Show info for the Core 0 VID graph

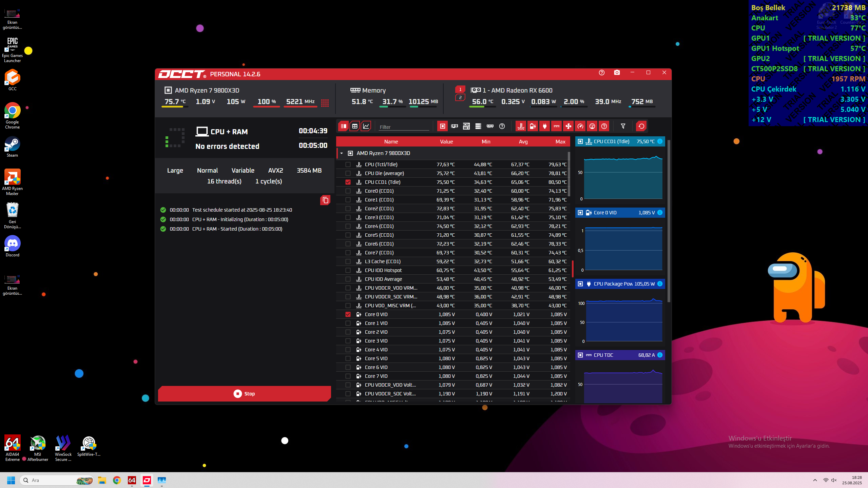click(x=660, y=213)
